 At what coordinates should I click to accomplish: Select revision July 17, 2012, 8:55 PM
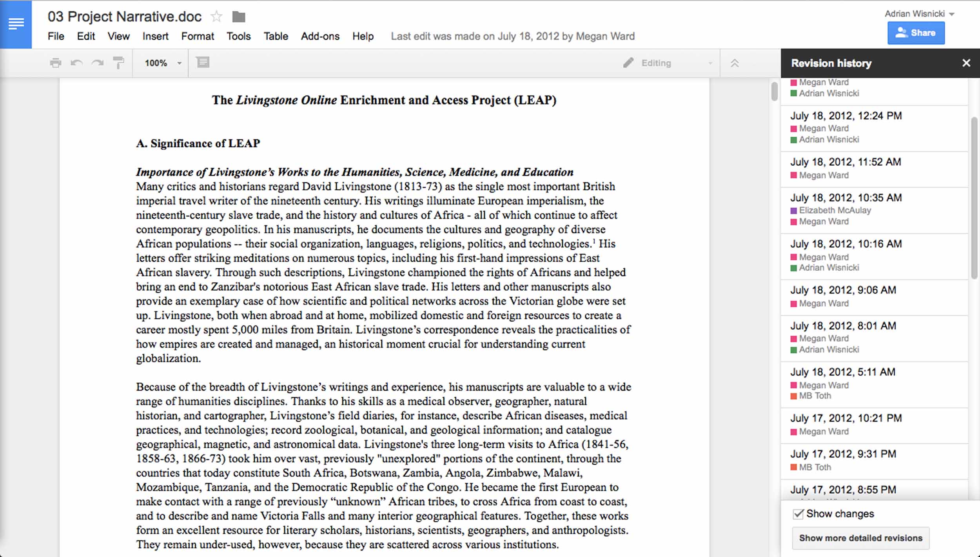click(874, 490)
